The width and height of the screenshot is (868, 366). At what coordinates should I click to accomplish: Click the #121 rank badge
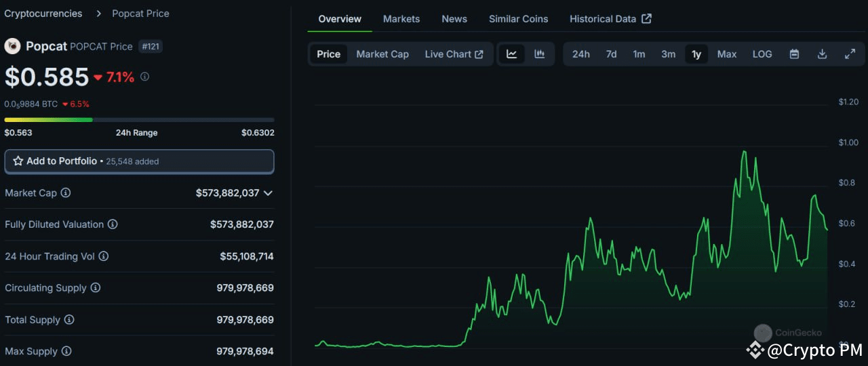(151, 46)
